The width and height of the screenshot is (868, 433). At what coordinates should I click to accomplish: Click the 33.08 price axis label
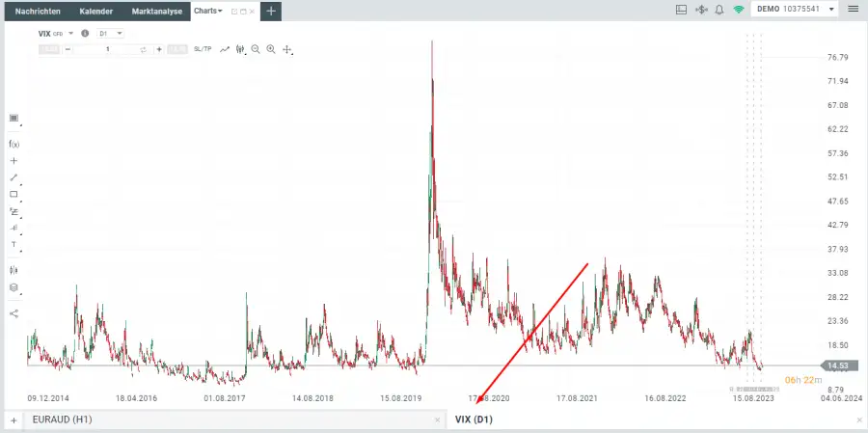click(x=837, y=273)
